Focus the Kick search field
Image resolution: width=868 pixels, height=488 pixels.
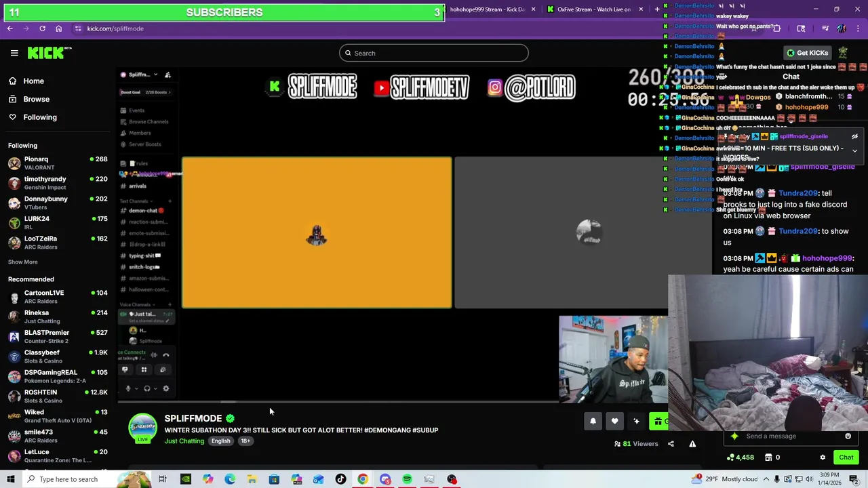click(x=434, y=53)
